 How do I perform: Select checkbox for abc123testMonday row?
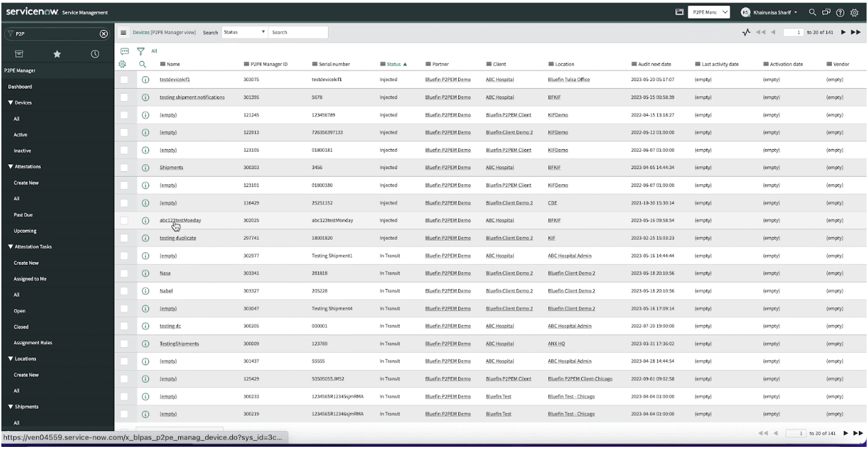125,220
